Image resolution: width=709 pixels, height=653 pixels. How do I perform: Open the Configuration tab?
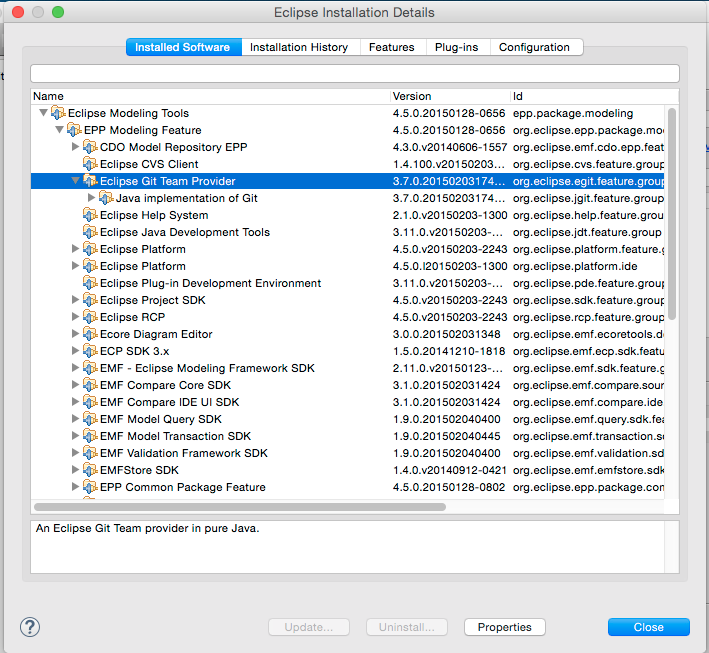tap(534, 47)
